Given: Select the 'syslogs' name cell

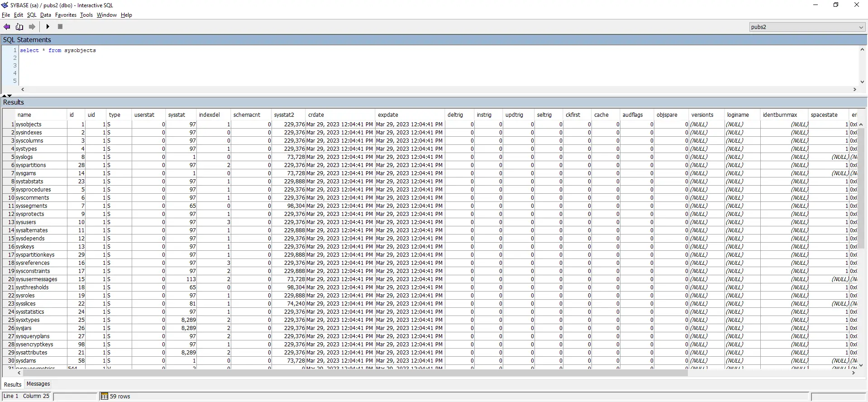Looking at the screenshot, I should pos(41,157).
